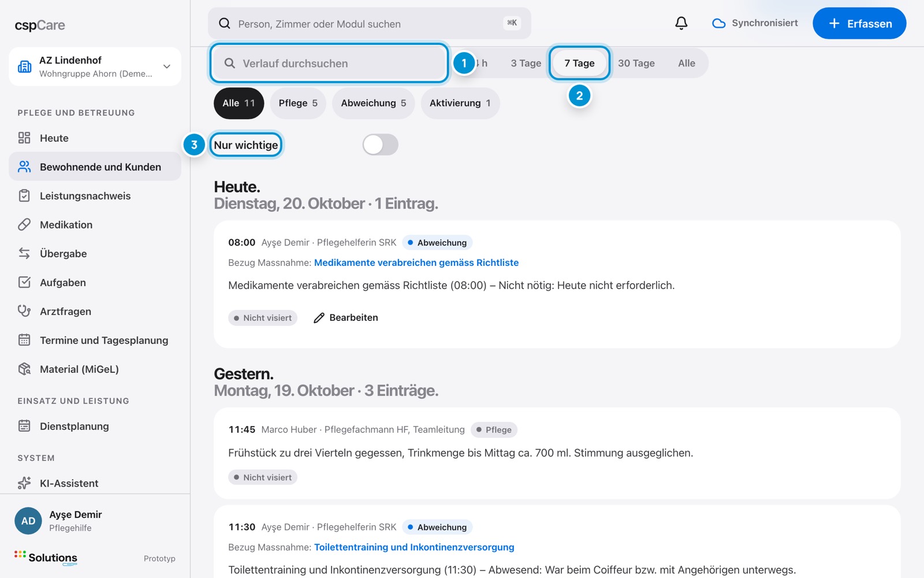The height and width of the screenshot is (578, 924).
Task: Select the 30 Tage time range tab
Action: 636,63
